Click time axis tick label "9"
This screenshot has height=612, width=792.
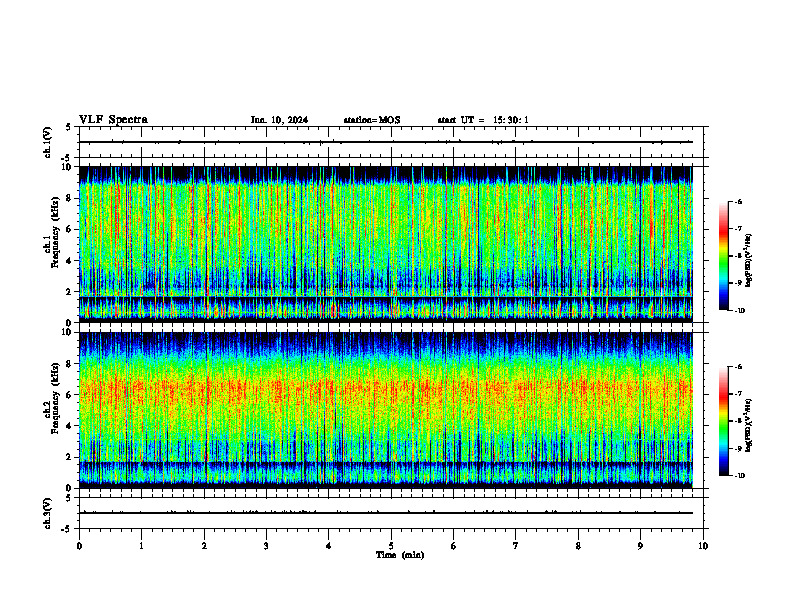click(640, 546)
